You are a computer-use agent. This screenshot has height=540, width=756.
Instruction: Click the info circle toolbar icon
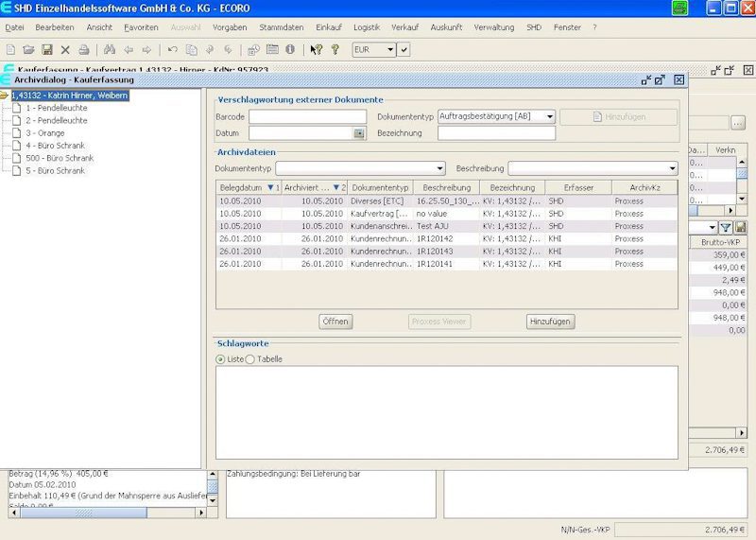point(290,49)
